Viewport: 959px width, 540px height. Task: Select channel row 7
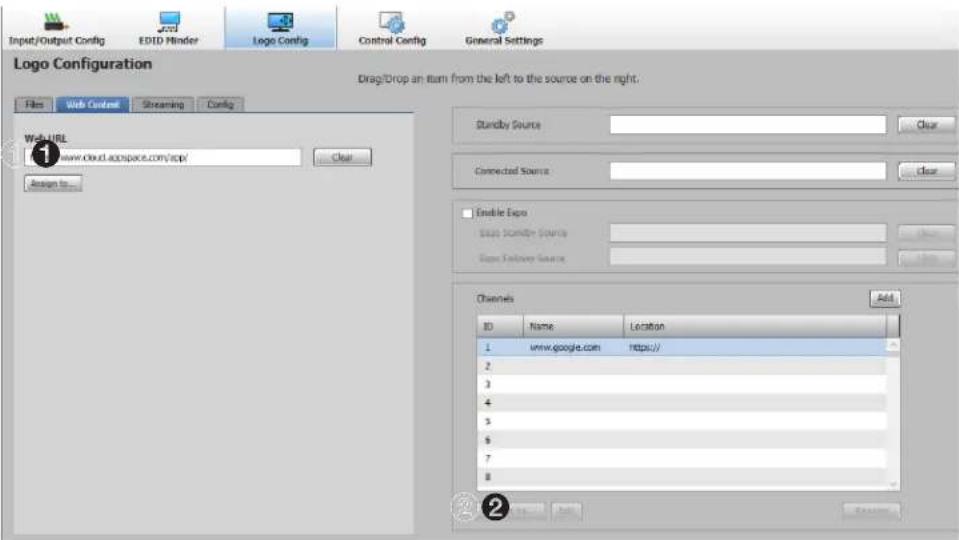[x=681, y=458]
